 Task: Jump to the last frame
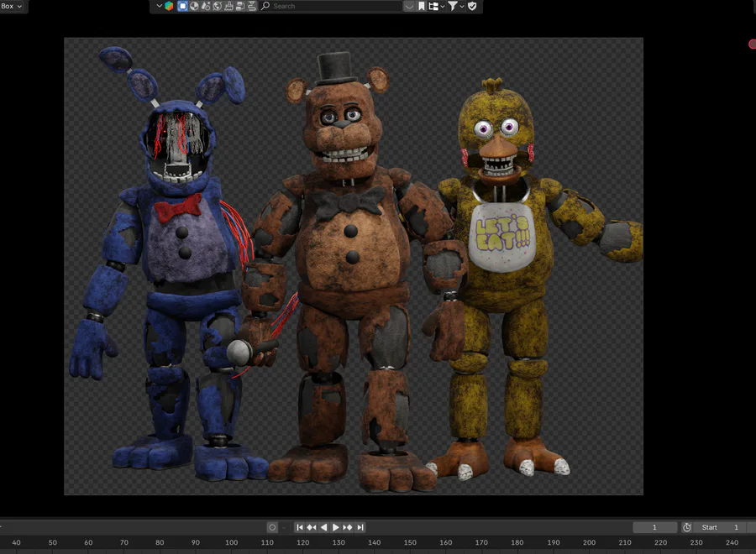tap(360, 527)
